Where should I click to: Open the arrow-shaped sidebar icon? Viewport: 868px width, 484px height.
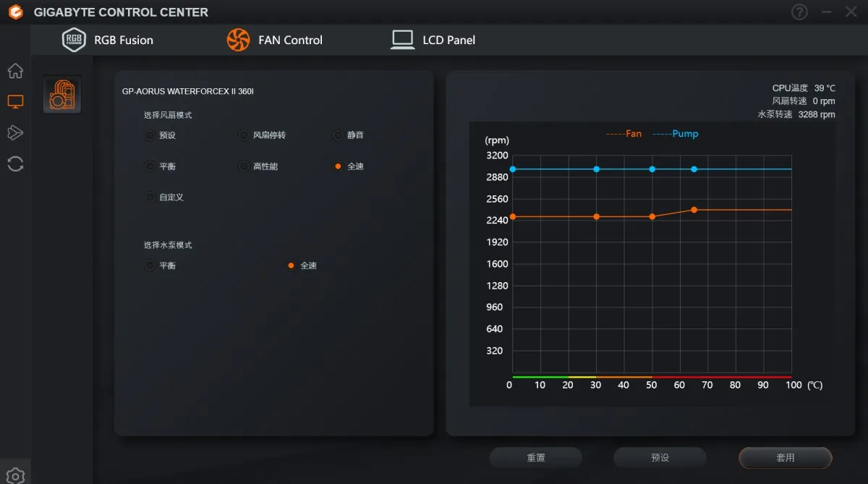tap(15, 132)
